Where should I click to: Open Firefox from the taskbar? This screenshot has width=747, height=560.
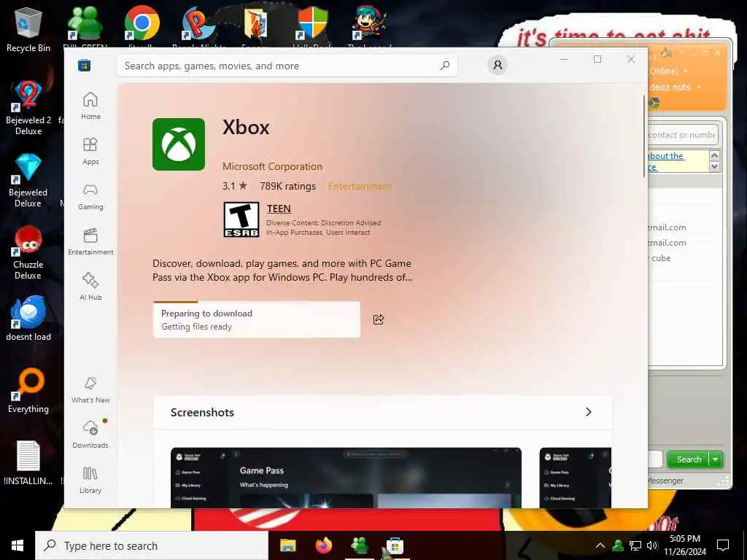324,545
